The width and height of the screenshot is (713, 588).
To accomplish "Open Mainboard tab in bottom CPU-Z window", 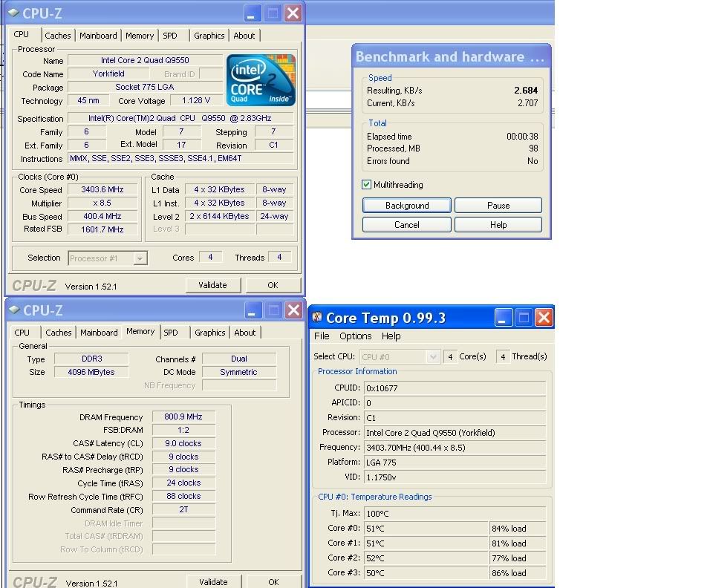I will [x=99, y=333].
